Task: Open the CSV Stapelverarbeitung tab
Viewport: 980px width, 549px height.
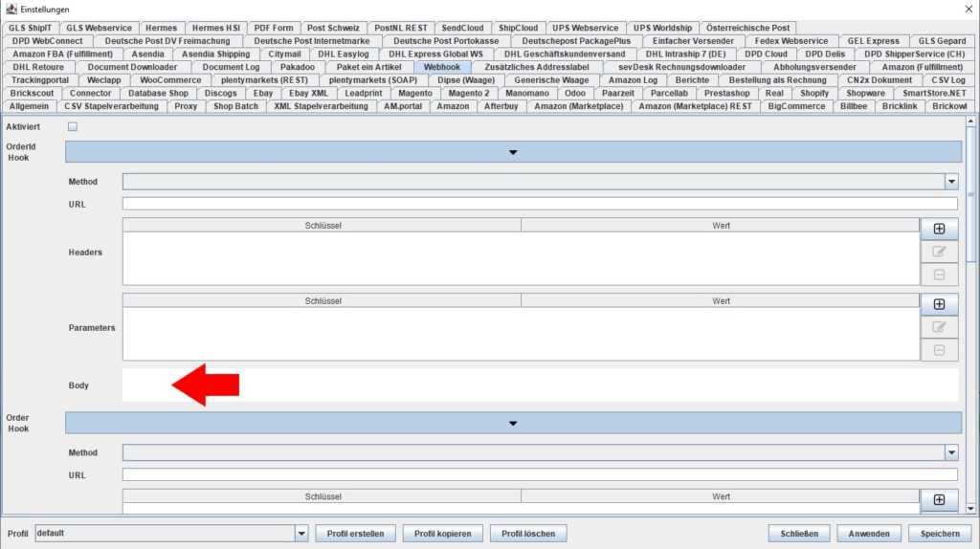Action: pos(111,106)
